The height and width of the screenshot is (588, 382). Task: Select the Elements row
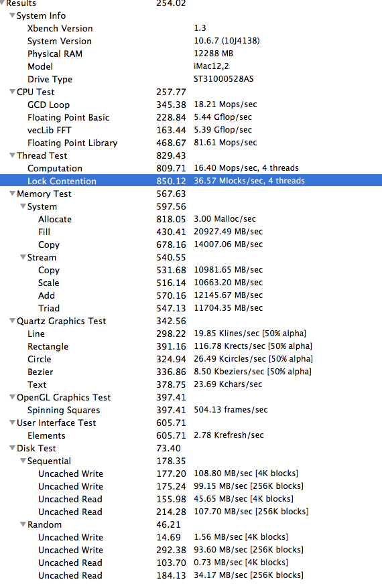pos(191,436)
